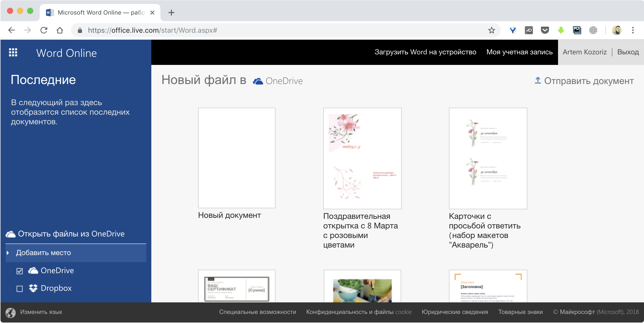644x323 pixels.
Task: Click the Новый документ label
Action: (x=229, y=215)
